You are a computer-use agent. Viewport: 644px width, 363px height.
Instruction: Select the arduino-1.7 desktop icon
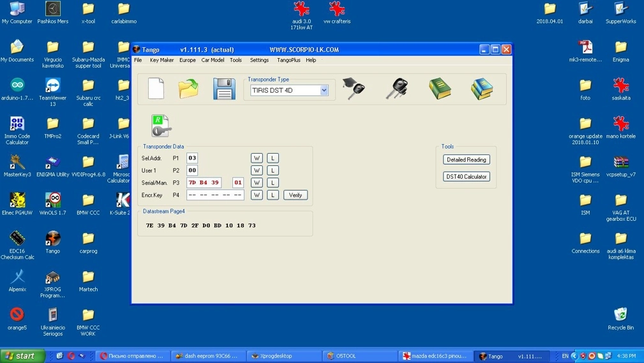pyautogui.click(x=17, y=89)
